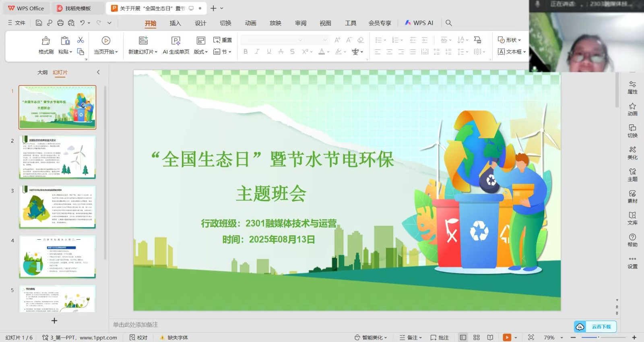Open the Design ribbon tab
644x342 pixels.
[x=200, y=23]
